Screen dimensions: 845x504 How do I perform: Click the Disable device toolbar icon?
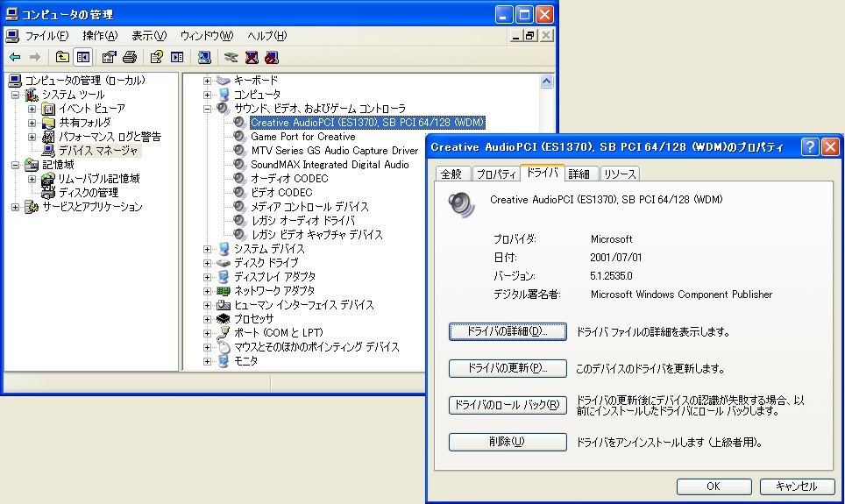click(272, 57)
